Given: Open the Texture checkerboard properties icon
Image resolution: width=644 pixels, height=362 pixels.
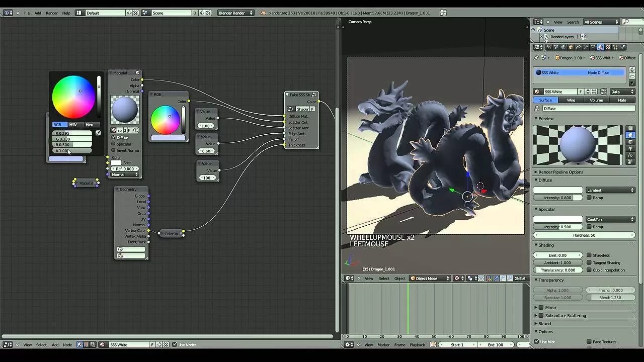Looking at the screenshot, I should [x=607, y=47].
